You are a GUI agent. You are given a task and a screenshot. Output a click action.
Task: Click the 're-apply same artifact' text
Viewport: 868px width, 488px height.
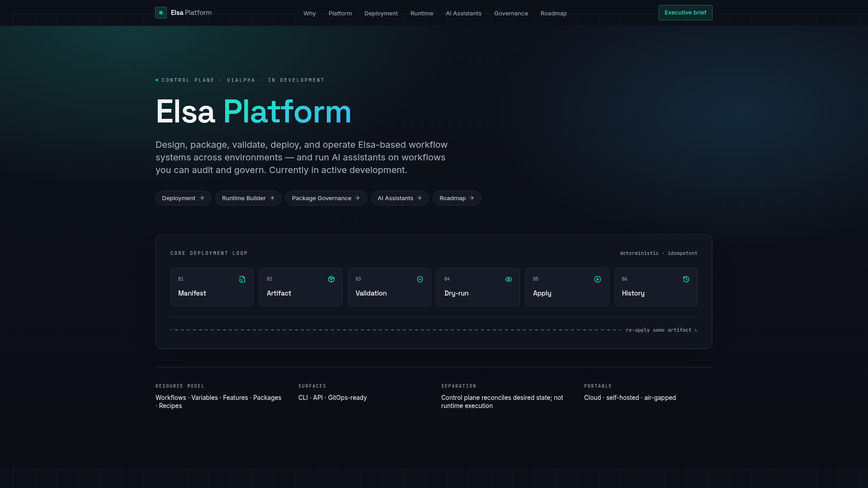(659, 330)
